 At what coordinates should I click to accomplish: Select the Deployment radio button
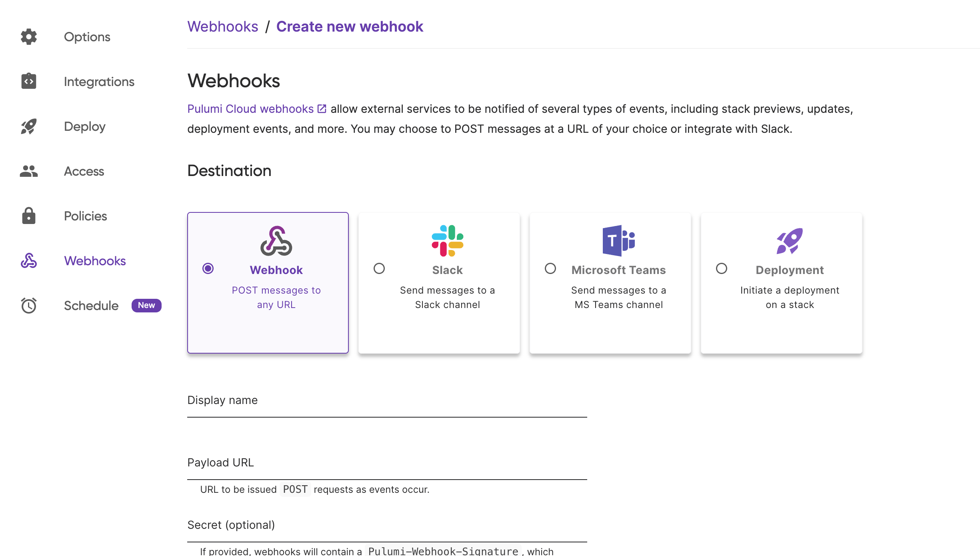point(722,268)
